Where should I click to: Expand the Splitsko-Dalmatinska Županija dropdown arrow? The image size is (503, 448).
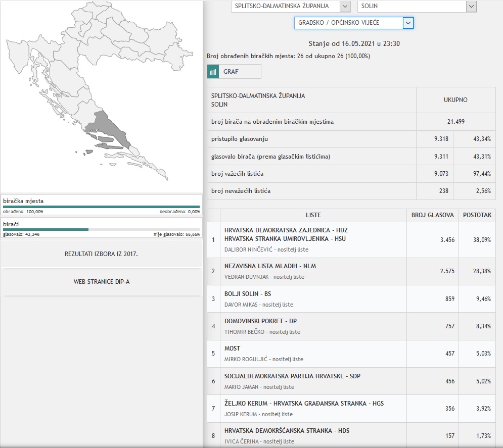tap(345, 6)
